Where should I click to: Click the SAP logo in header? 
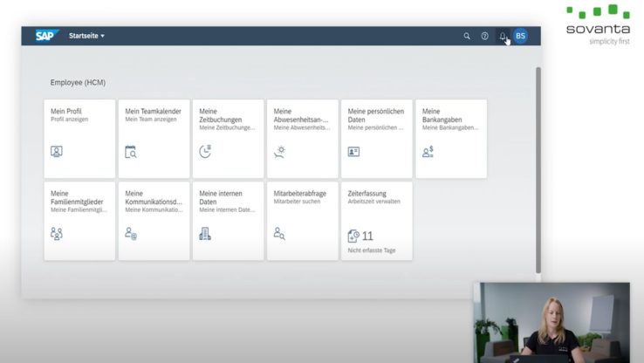pos(45,36)
